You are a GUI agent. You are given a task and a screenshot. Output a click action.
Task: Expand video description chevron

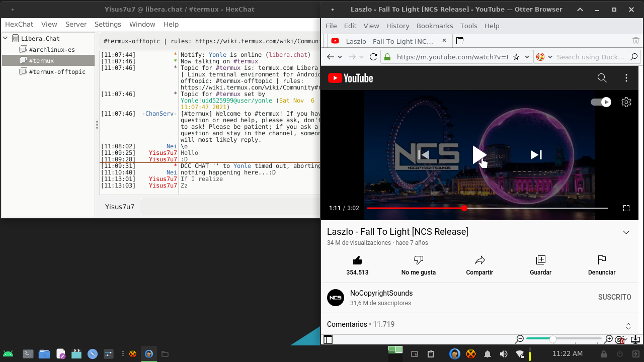pyautogui.click(x=626, y=232)
